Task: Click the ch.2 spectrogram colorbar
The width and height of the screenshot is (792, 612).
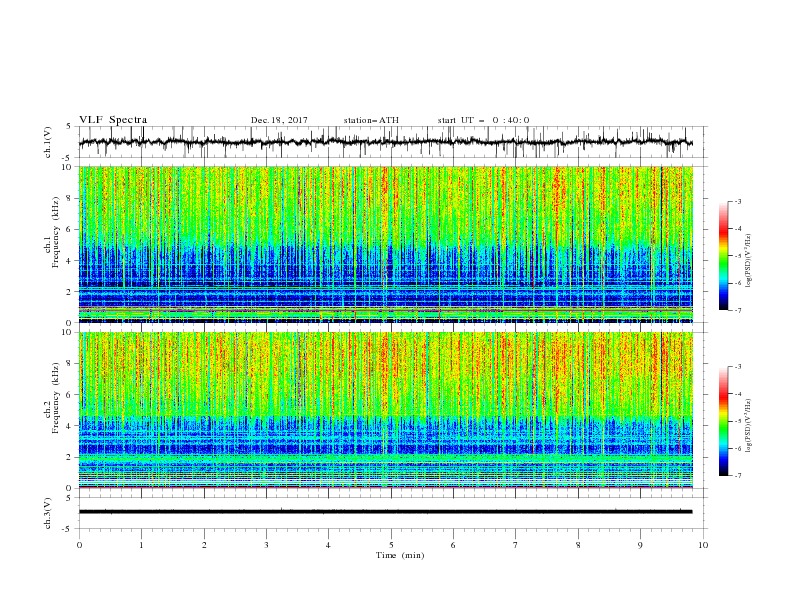Action: (x=724, y=421)
